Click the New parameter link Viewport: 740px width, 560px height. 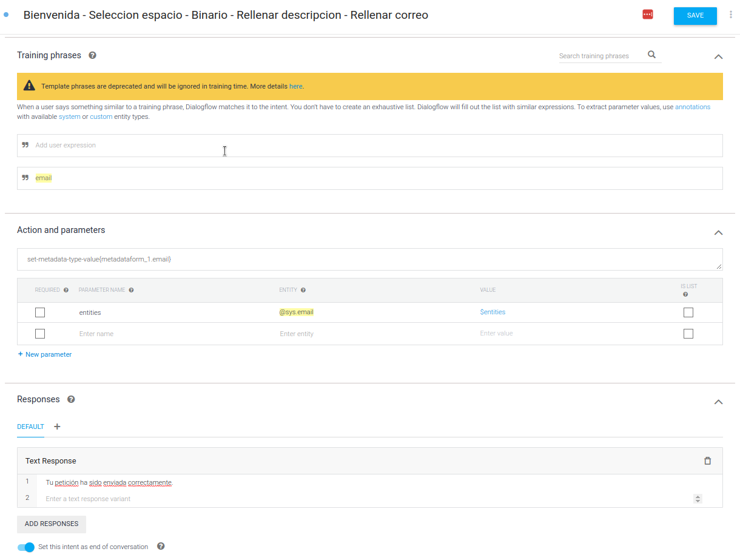[45, 354]
